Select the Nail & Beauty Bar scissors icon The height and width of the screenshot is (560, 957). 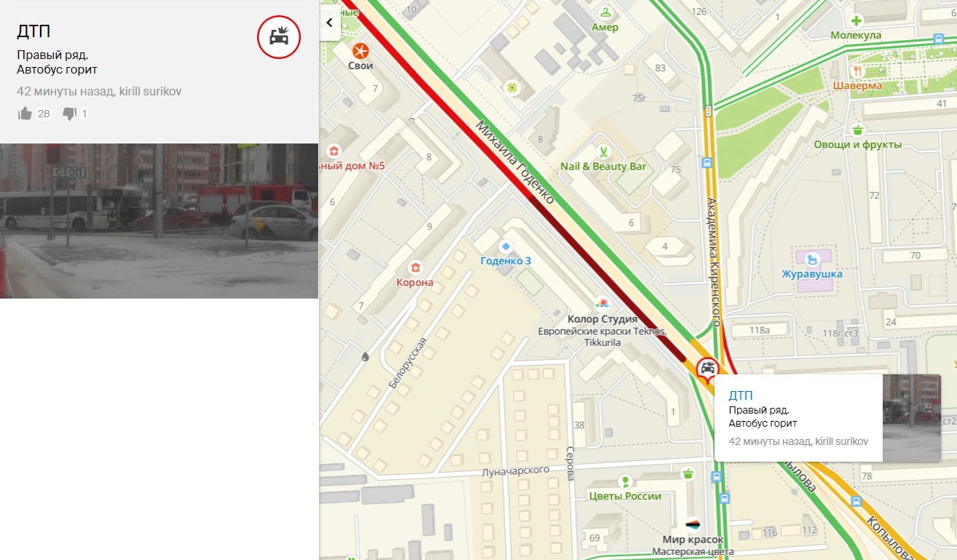point(604,151)
